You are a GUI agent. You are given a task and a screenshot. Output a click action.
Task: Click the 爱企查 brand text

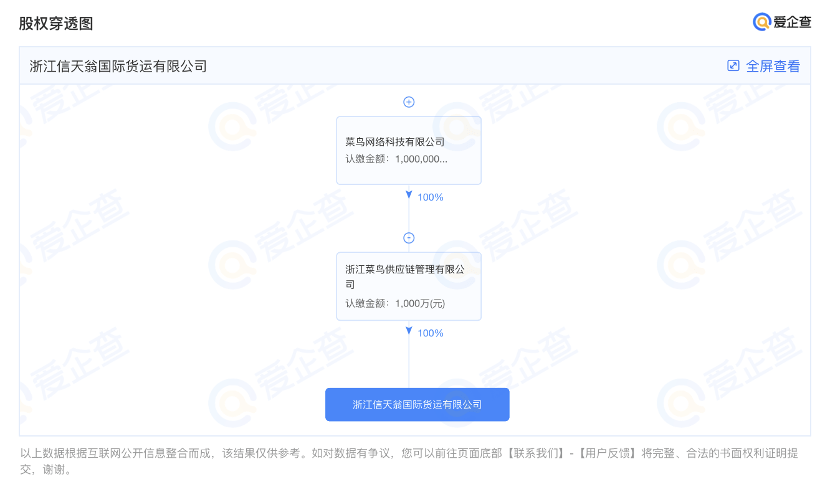click(792, 22)
